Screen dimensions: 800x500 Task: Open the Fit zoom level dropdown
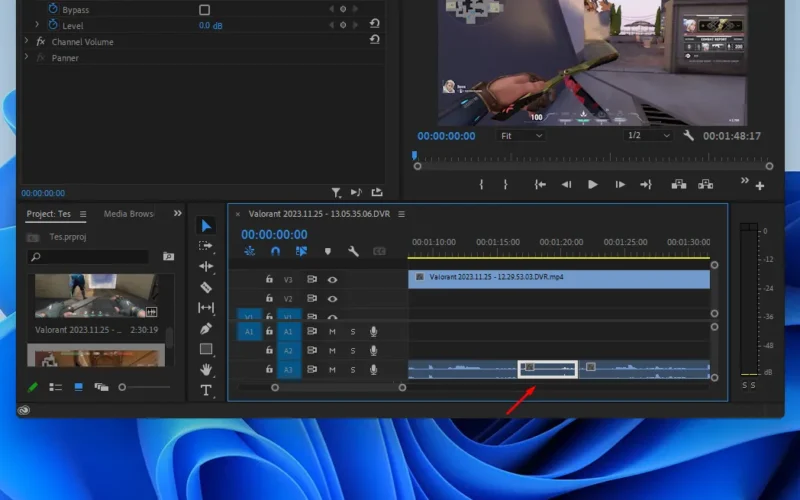[521, 136]
